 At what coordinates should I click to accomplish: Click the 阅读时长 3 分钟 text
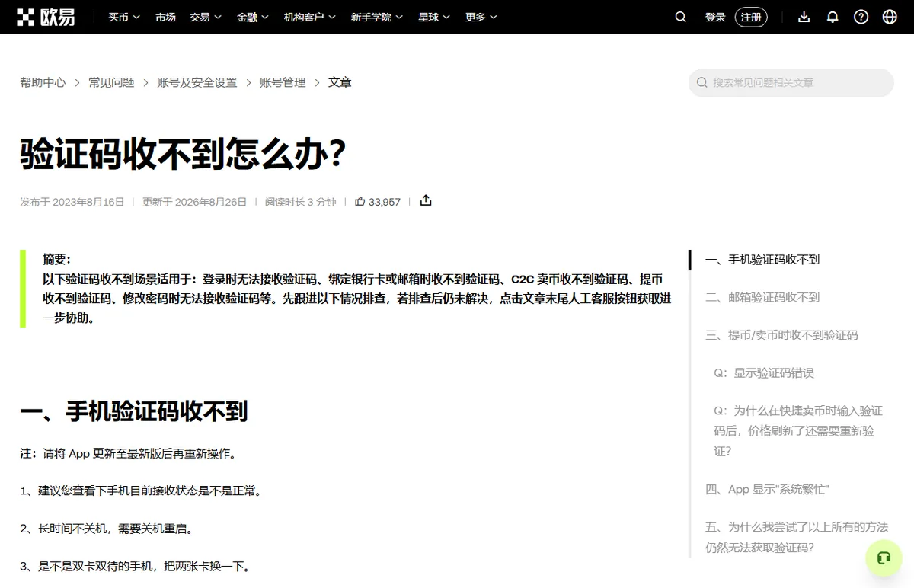tap(300, 202)
